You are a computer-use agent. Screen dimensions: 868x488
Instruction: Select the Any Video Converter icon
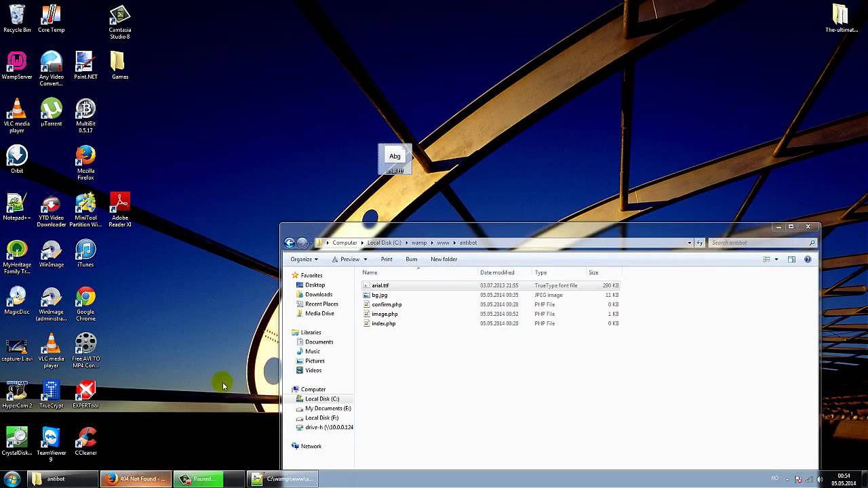coord(52,69)
